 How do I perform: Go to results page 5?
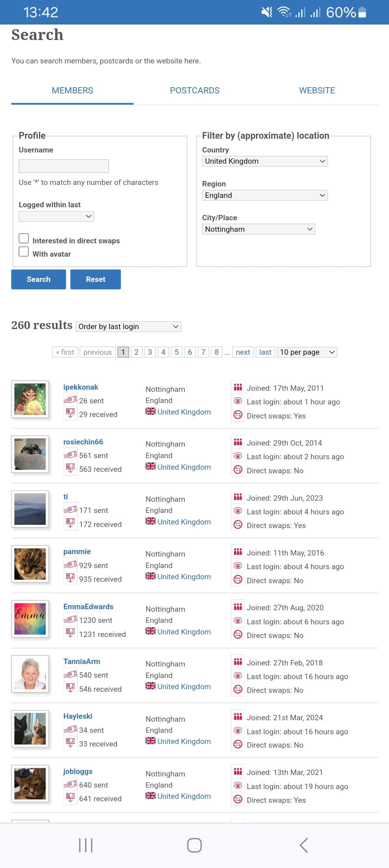click(x=176, y=352)
